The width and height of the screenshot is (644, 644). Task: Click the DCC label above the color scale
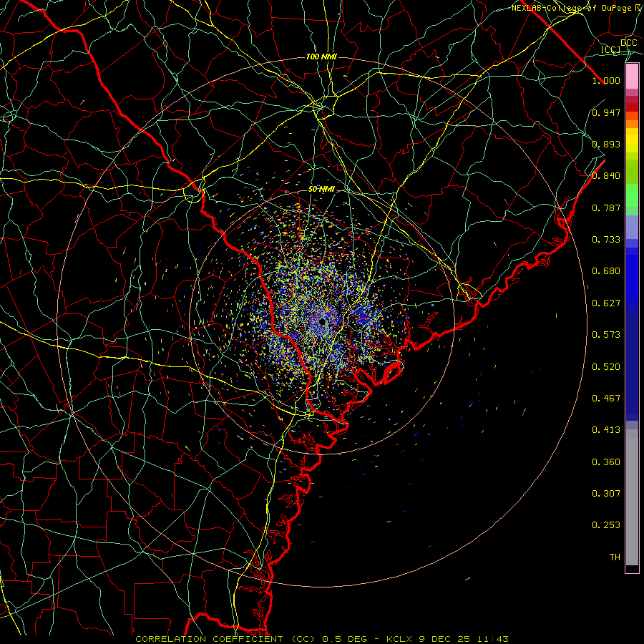pos(628,43)
